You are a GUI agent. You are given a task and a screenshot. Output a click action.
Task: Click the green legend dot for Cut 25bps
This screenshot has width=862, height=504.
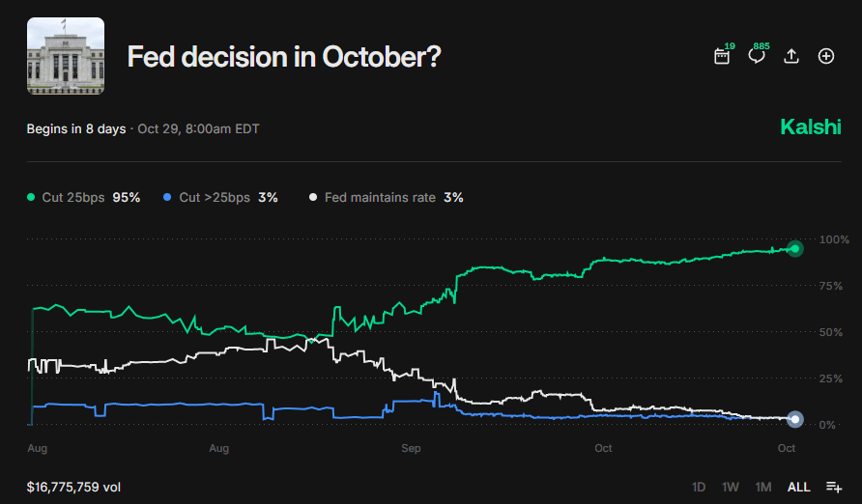(x=31, y=197)
